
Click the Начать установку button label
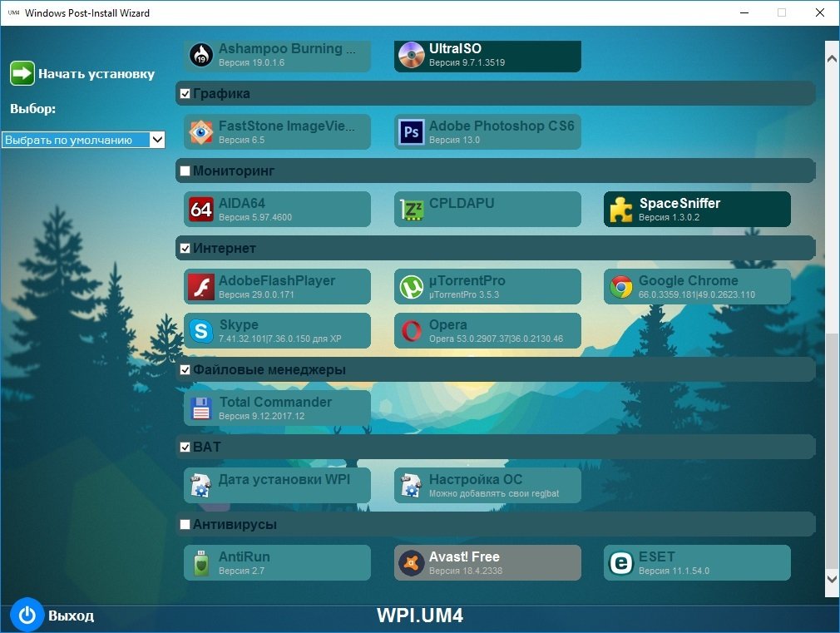pyautogui.click(x=96, y=74)
